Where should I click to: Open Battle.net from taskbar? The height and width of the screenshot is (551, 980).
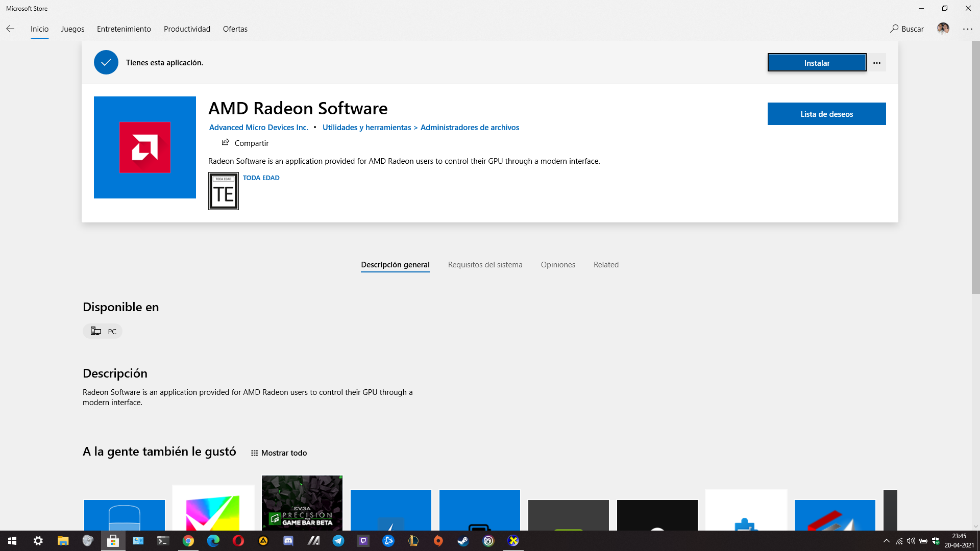[388, 541]
